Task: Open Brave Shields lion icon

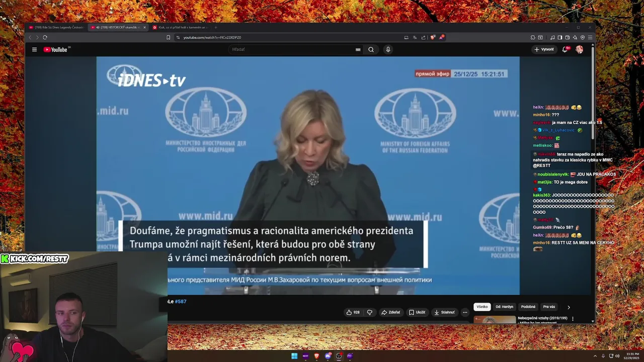Action: tap(432, 37)
